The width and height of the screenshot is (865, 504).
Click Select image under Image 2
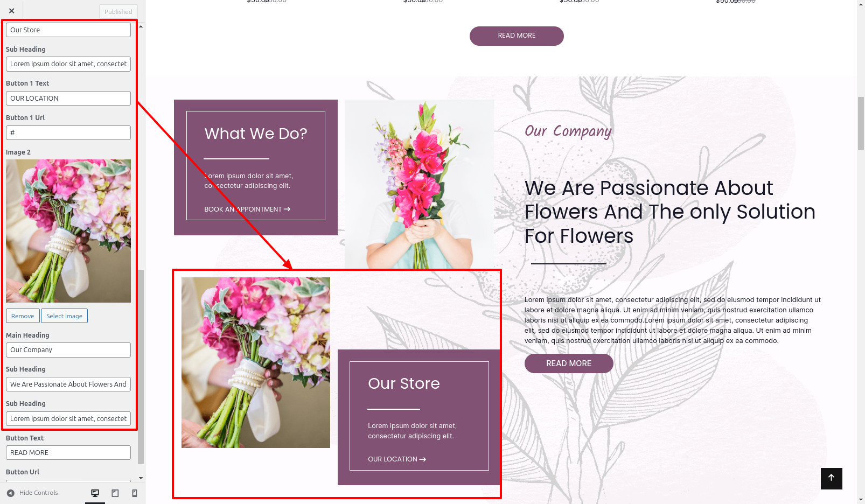pyautogui.click(x=64, y=316)
